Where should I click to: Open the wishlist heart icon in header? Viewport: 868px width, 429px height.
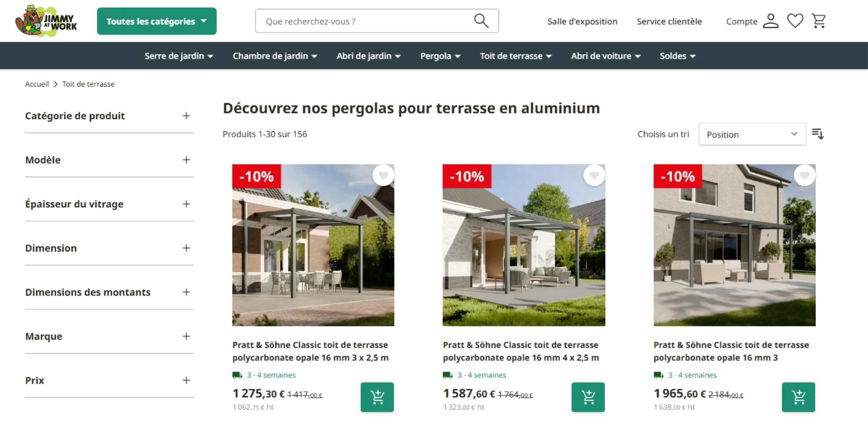click(x=795, y=21)
